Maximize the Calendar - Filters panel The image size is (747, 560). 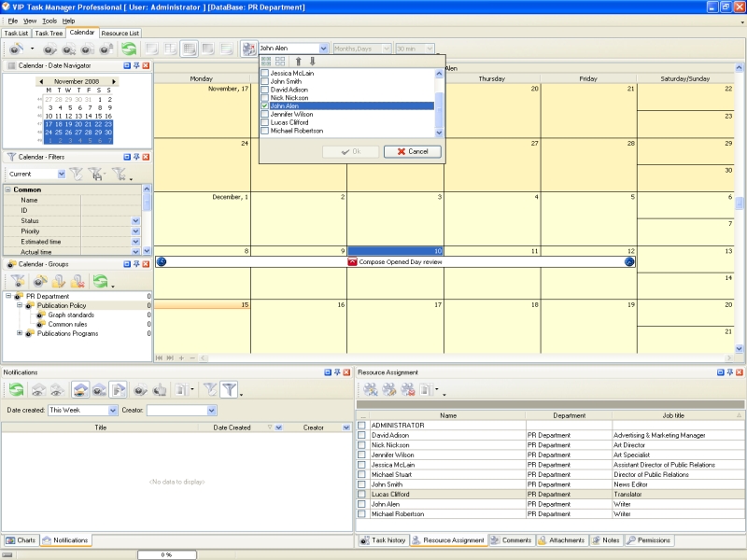[x=127, y=157]
